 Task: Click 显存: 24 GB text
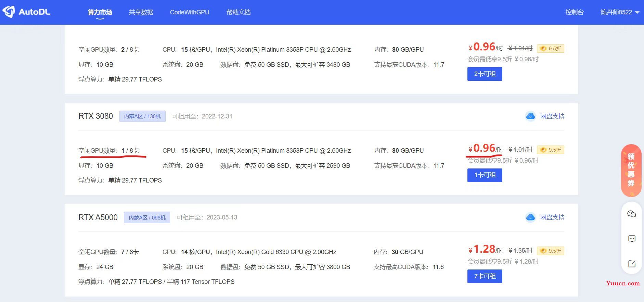coord(96,267)
